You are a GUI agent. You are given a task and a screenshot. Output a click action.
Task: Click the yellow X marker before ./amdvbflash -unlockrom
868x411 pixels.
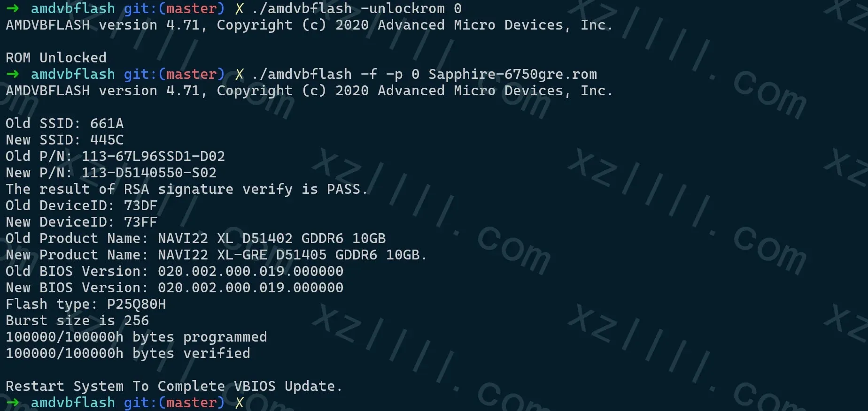coord(240,8)
